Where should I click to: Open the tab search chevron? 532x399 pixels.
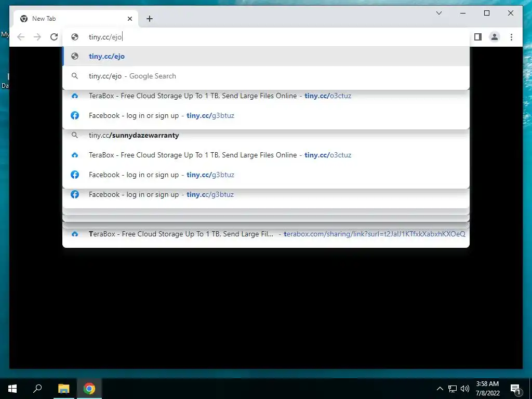(438, 13)
